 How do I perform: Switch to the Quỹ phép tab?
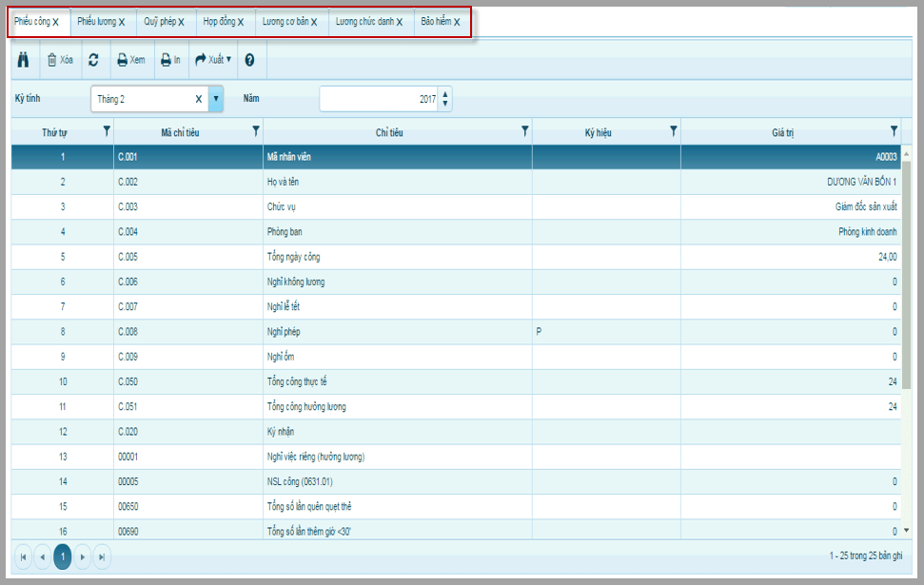tap(160, 21)
